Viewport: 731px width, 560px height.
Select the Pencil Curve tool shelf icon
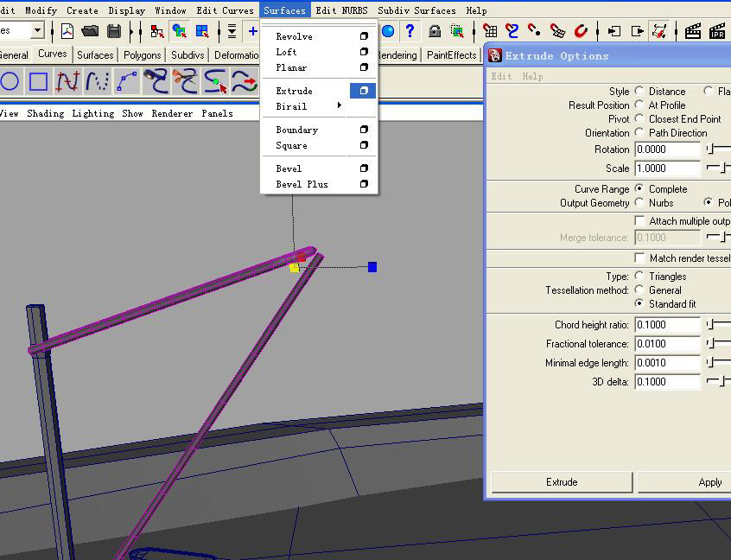coord(97,81)
